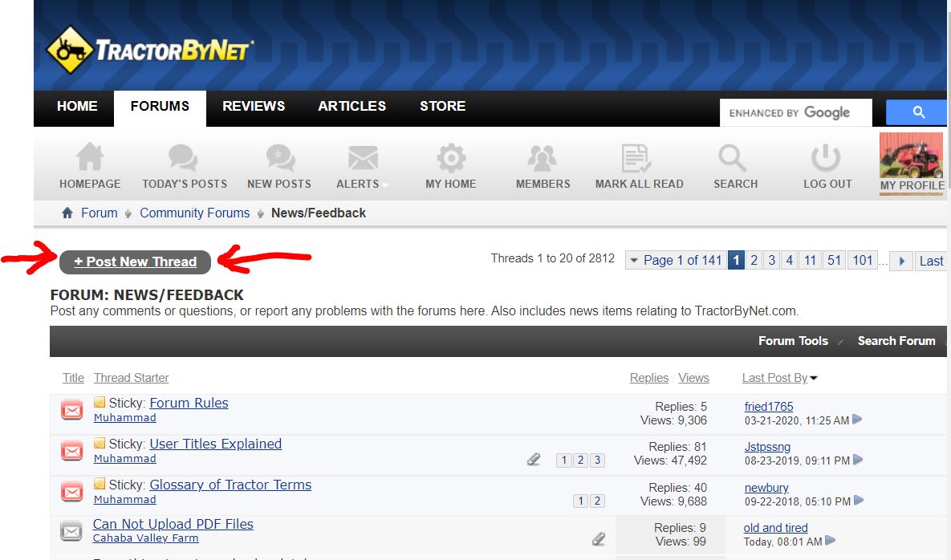Viewport: 951px width, 560px height.
Task: Expand the Alerts dropdown menu
Action: point(362,184)
